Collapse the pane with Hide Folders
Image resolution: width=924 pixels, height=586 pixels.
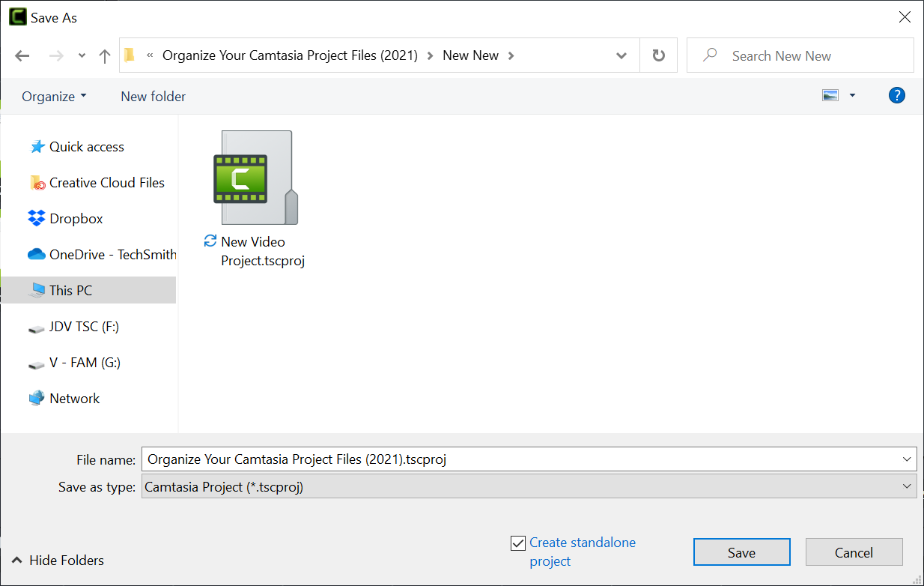(57, 560)
